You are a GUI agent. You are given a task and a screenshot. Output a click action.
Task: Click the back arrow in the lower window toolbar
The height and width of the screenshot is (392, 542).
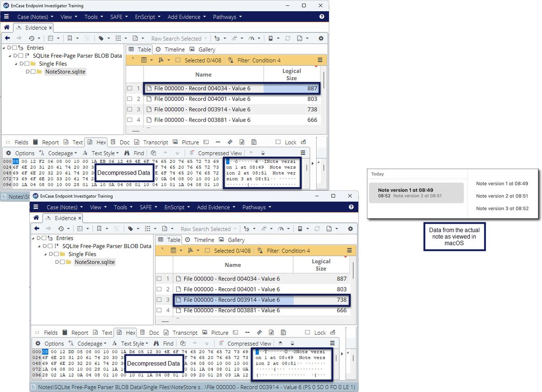click(37, 229)
